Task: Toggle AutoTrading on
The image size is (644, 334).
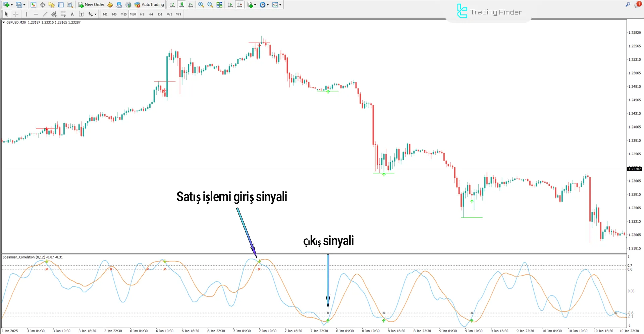Action: coord(149,5)
